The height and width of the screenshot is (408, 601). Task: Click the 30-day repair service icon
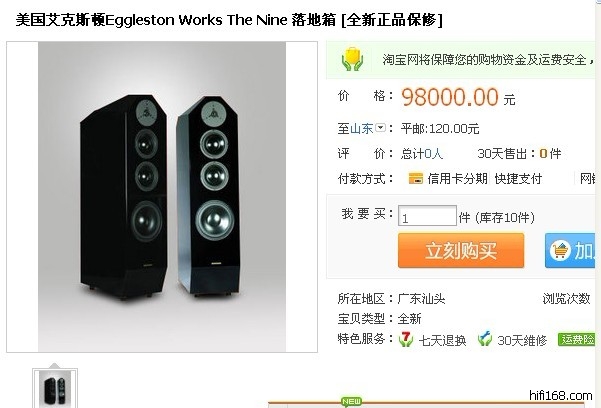485,339
